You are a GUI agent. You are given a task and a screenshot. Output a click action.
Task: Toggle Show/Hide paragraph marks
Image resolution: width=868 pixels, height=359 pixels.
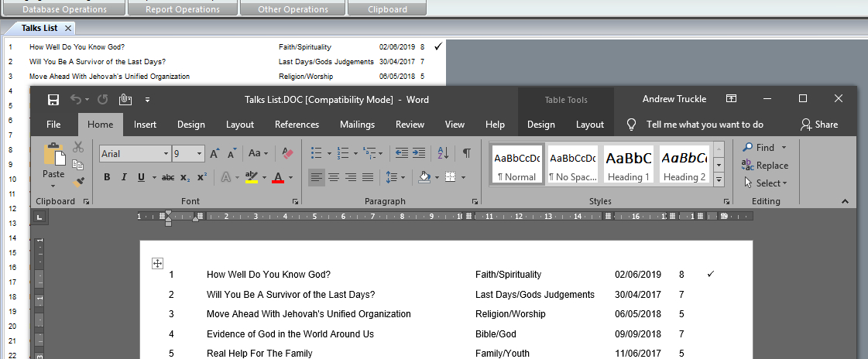click(x=467, y=153)
